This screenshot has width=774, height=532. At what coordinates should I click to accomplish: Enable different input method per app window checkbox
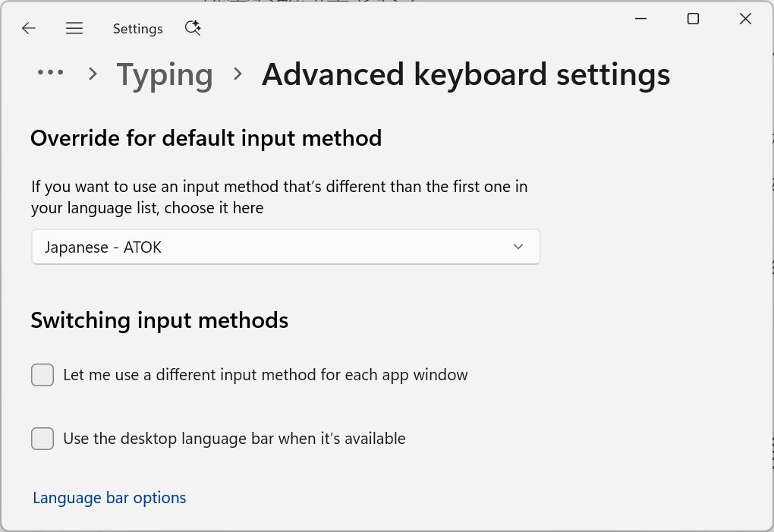pyautogui.click(x=42, y=375)
